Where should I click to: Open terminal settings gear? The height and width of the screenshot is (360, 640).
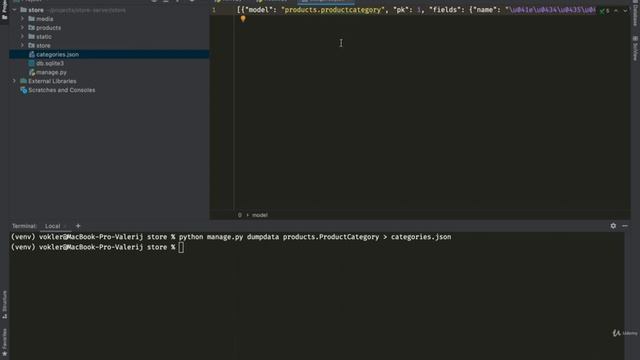[613, 226]
